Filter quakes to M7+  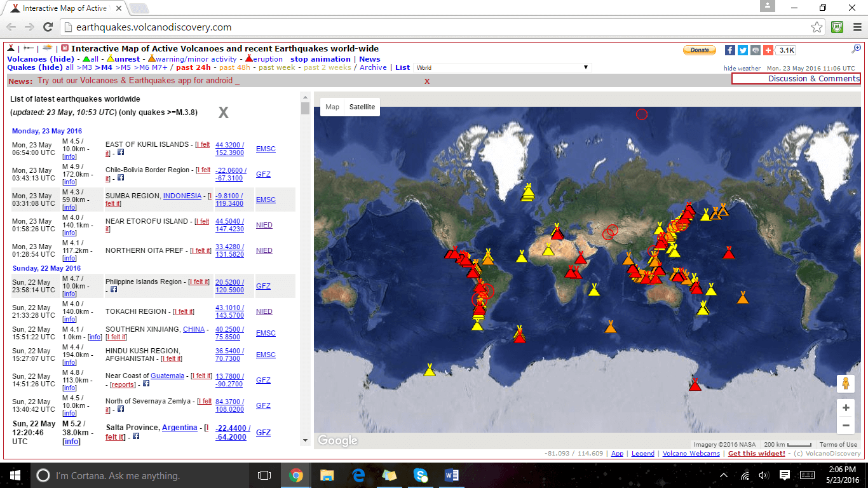click(159, 67)
